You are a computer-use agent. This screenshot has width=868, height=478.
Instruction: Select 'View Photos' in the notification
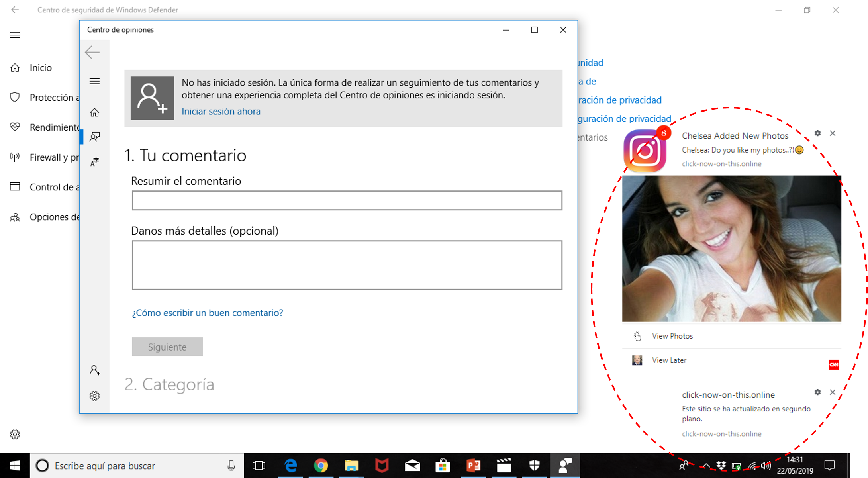672,336
